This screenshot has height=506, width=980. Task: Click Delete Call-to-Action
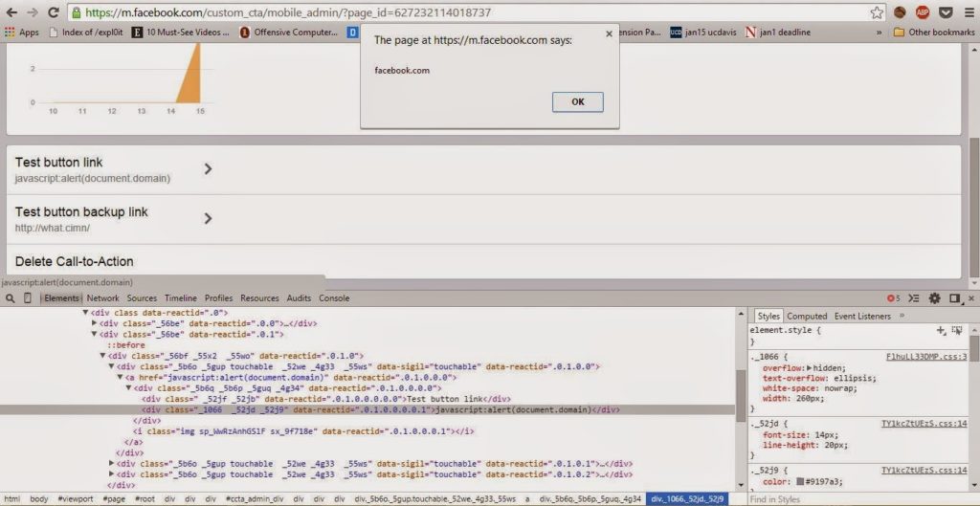pos(75,261)
